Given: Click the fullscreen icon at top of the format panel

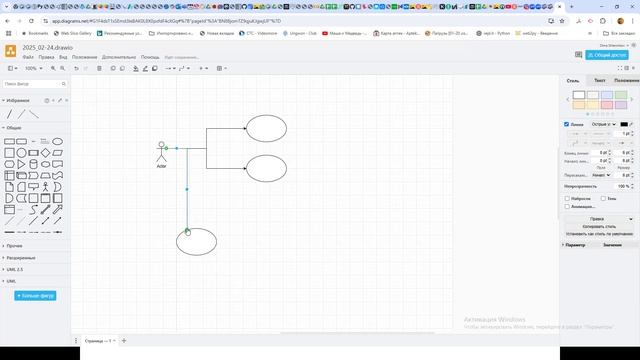Looking at the screenshot, I should click(620, 68).
